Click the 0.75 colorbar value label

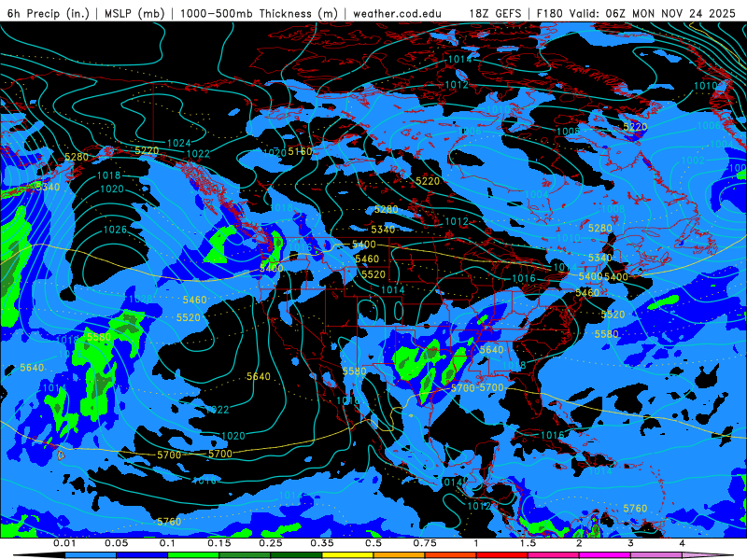(425, 543)
